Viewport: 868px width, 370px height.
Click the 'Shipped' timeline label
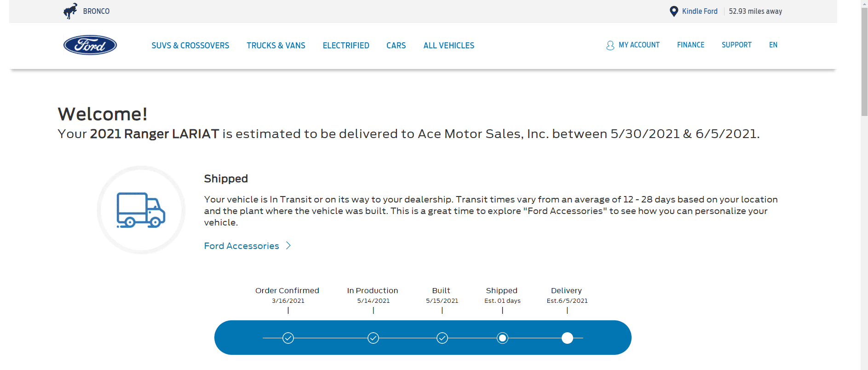(x=502, y=290)
